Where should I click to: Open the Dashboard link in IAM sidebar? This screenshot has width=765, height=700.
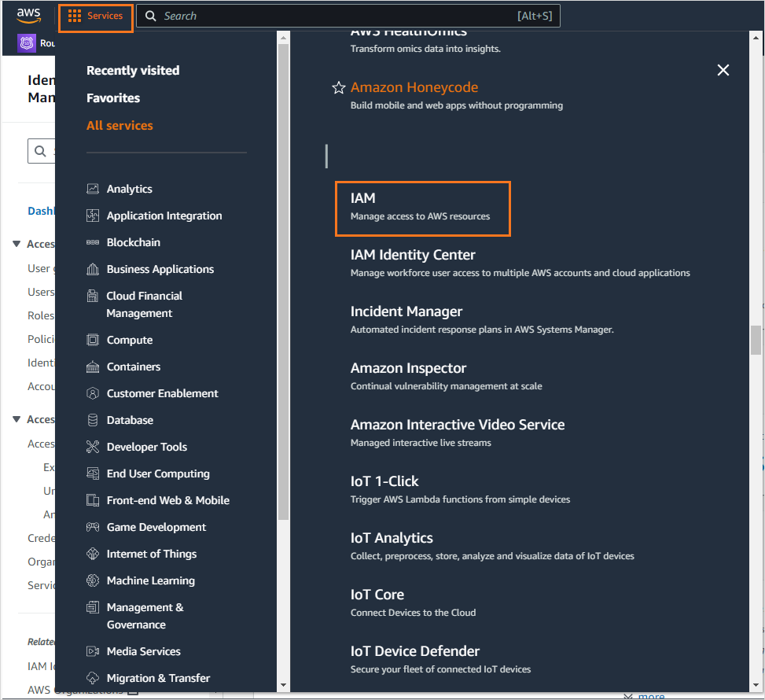click(x=41, y=211)
